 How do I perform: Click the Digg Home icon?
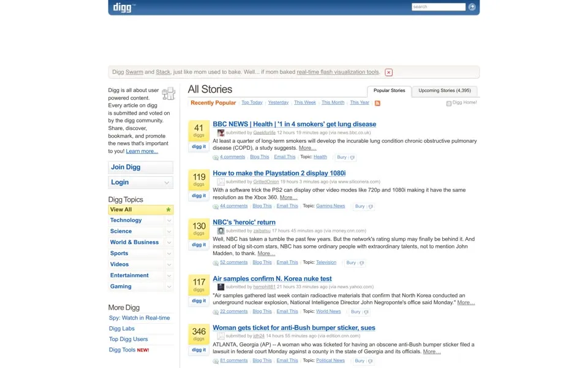coord(448,103)
